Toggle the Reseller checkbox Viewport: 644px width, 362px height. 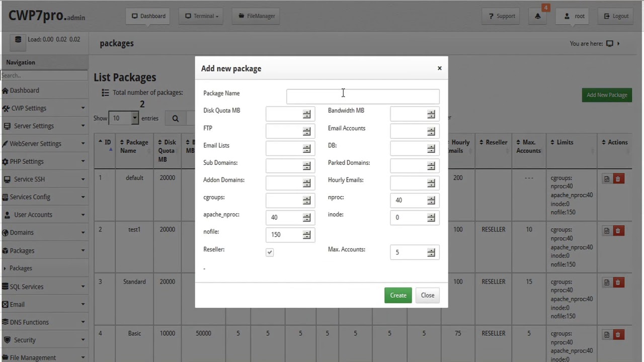coord(270,252)
